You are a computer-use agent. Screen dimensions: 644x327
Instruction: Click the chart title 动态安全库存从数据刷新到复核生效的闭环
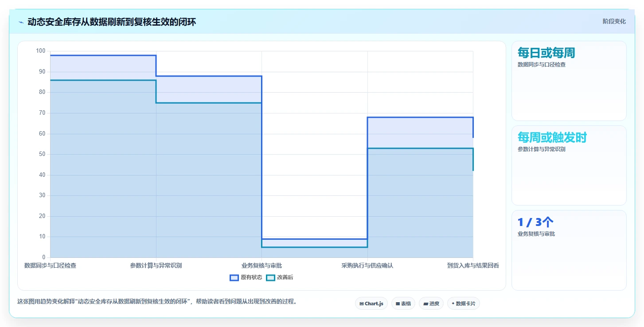[x=112, y=22]
